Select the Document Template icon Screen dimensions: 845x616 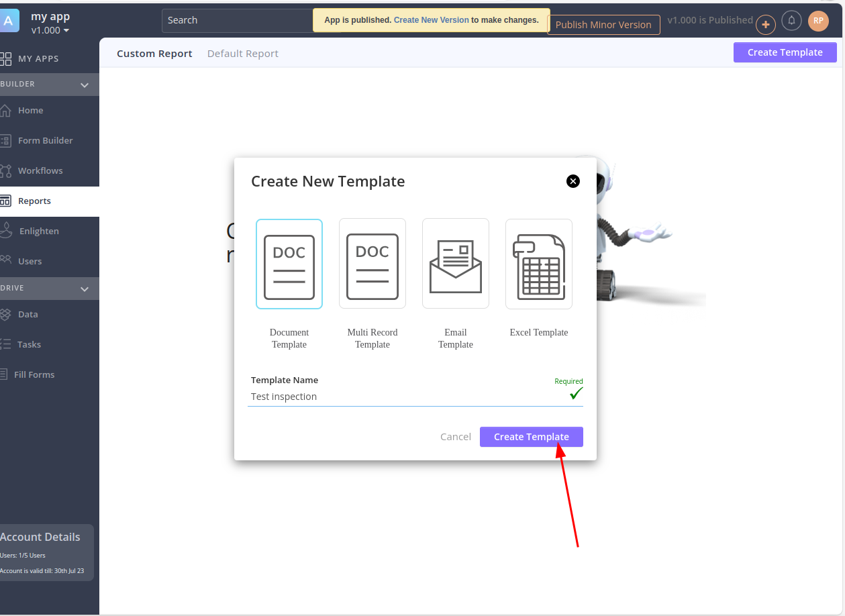pyautogui.click(x=289, y=264)
